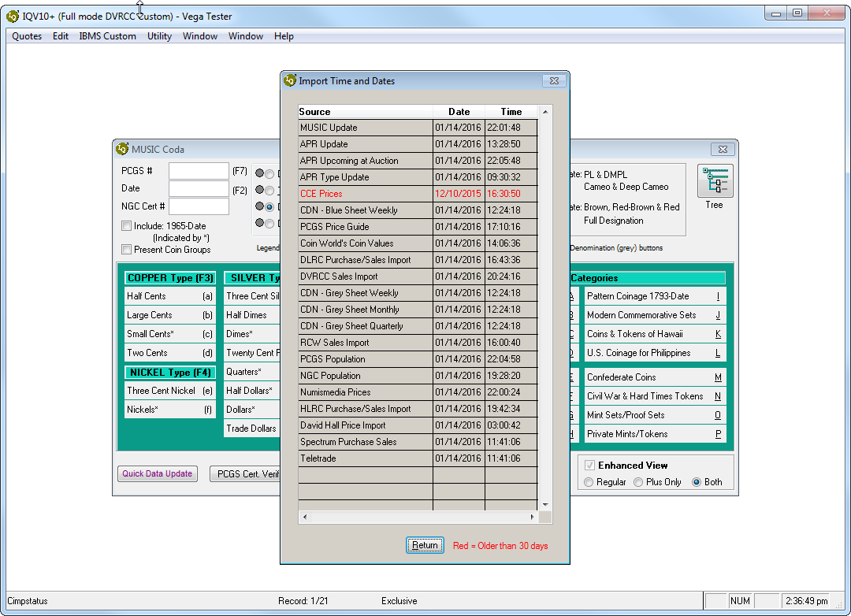Close the MUSIC Coda window
The image size is (851, 616).
click(x=723, y=149)
